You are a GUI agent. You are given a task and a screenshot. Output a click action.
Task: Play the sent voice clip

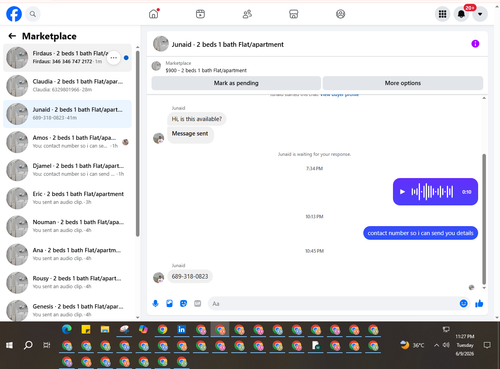tap(402, 192)
